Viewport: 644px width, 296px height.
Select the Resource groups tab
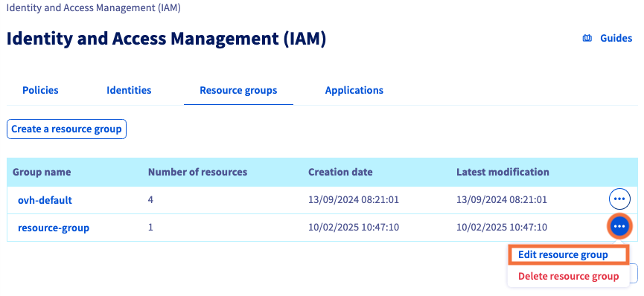pos(238,90)
